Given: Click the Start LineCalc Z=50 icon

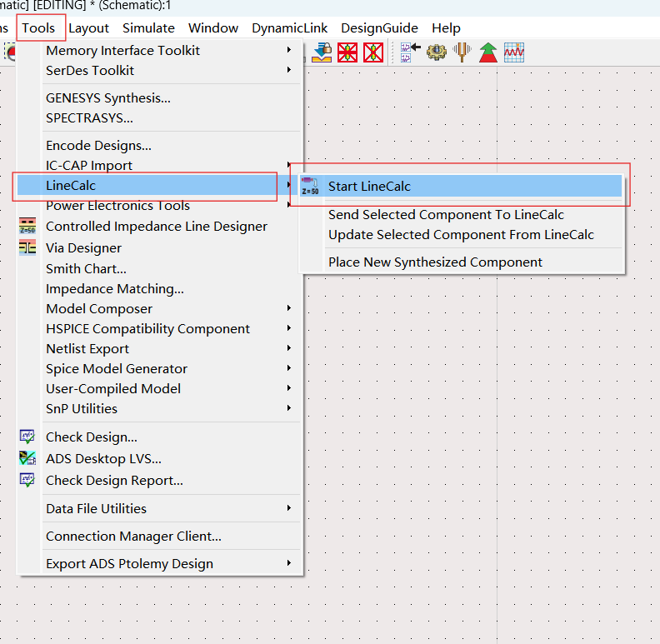Looking at the screenshot, I should [310, 186].
